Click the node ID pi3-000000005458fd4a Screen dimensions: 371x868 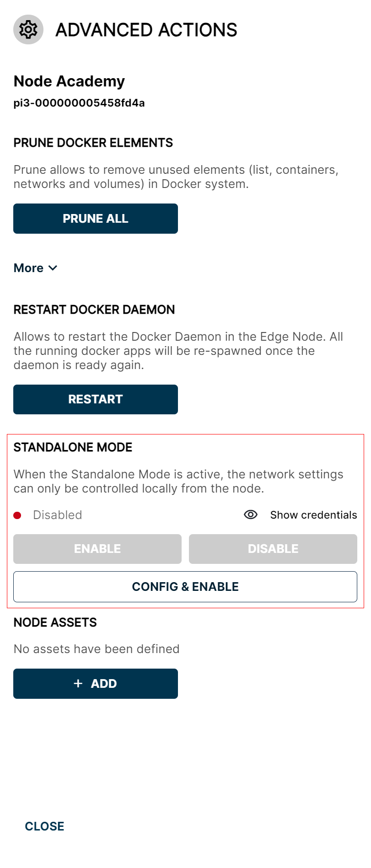[79, 103]
